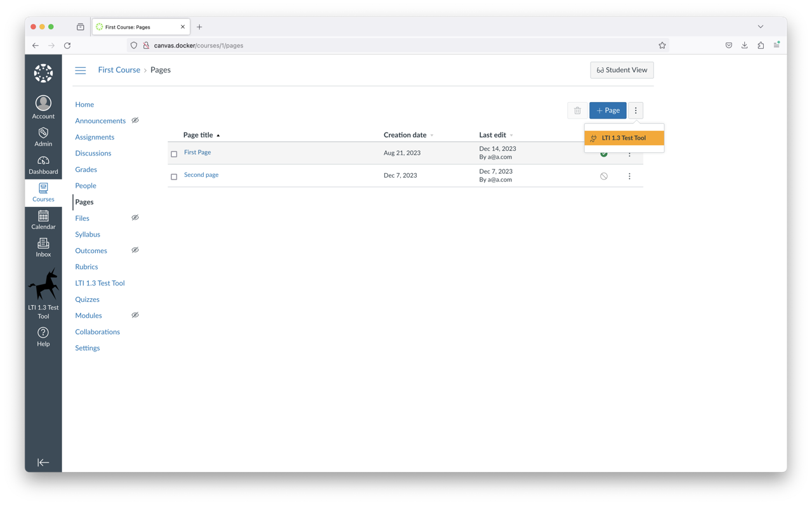Click the Student View button
The width and height of the screenshot is (812, 505).
pos(622,70)
